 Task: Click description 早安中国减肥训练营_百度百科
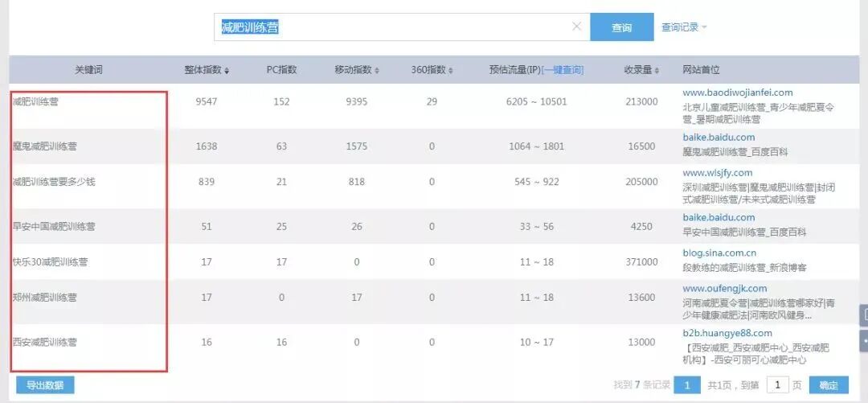tap(744, 232)
